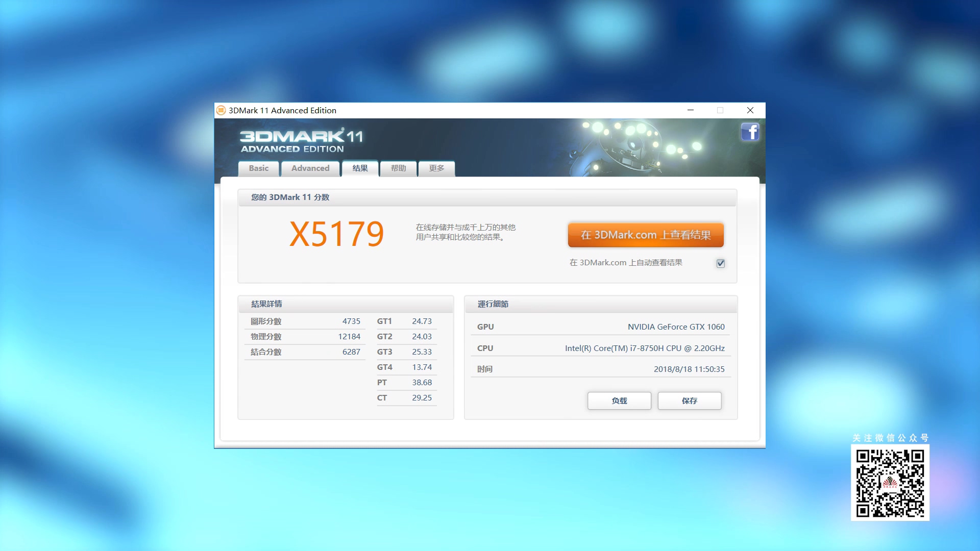
Task: Open the 帮助 tab
Action: (398, 168)
